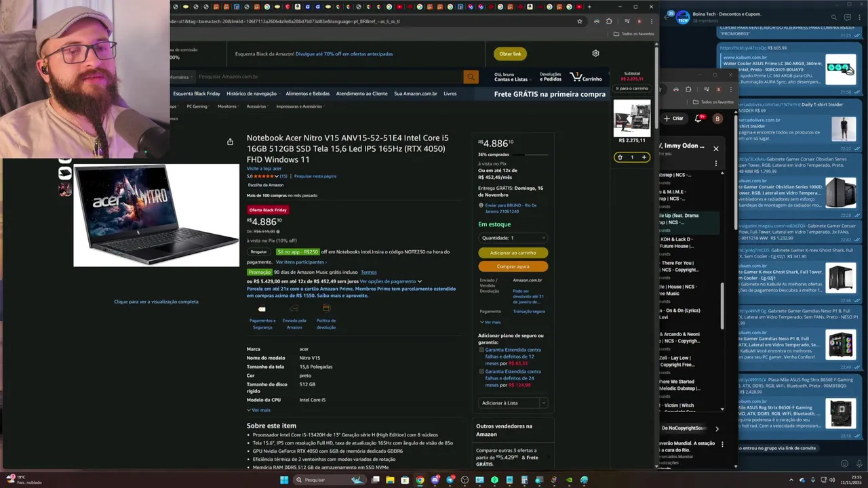Click the browser bookmark star icon
868x488 pixels.
tap(580, 21)
